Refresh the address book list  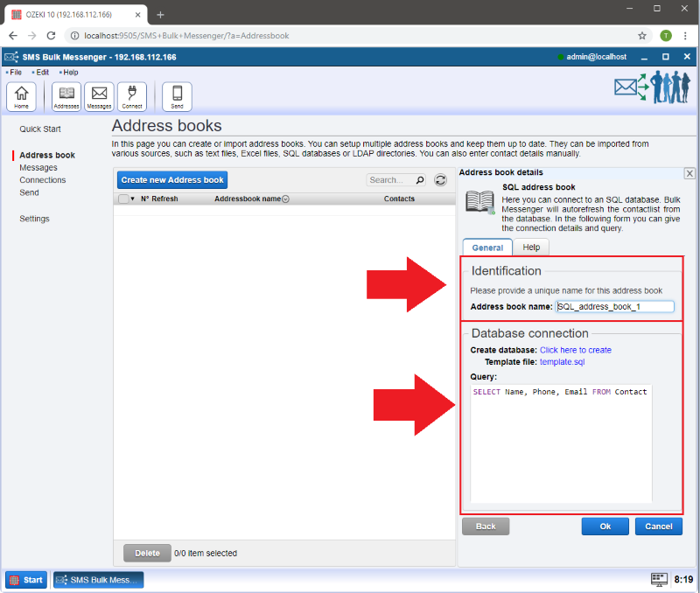[x=441, y=180]
